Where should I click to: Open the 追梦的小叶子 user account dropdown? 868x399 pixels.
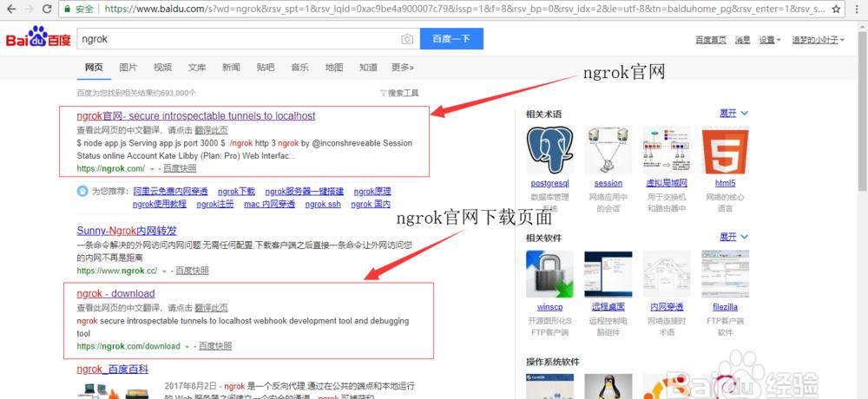point(819,40)
